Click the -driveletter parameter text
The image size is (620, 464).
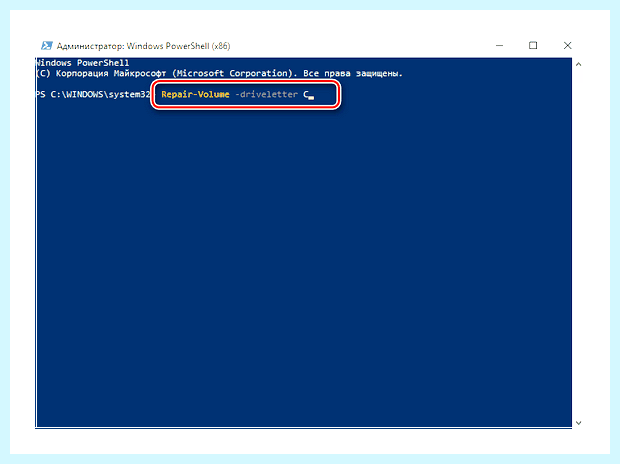267,95
